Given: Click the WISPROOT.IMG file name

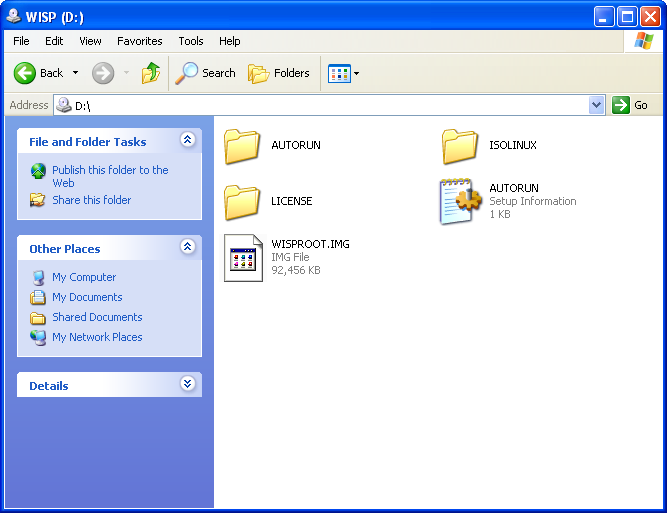Looking at the screenshot, I should 311,244.
